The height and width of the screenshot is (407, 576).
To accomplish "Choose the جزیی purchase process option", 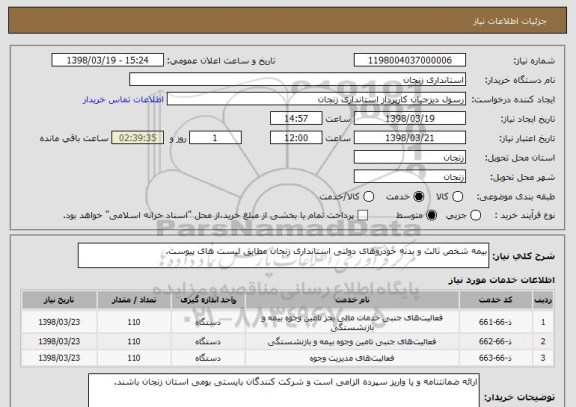I will tap(475, 216).
